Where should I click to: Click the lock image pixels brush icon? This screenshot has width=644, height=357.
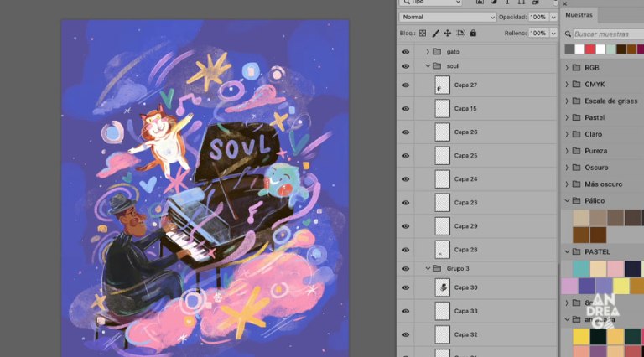pyautogui.click(x=435, y=34)
